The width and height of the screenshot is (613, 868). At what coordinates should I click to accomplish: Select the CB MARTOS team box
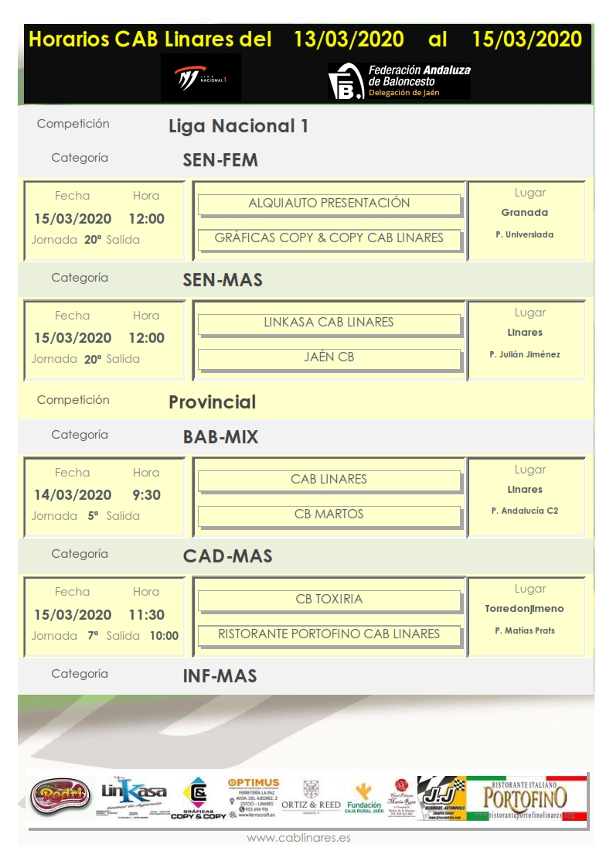[329, 514]
